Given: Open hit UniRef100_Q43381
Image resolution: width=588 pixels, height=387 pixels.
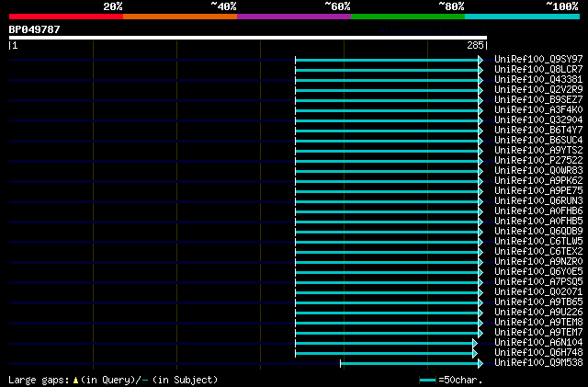Looking at the screenshot, I should click(x=538, y=80).
